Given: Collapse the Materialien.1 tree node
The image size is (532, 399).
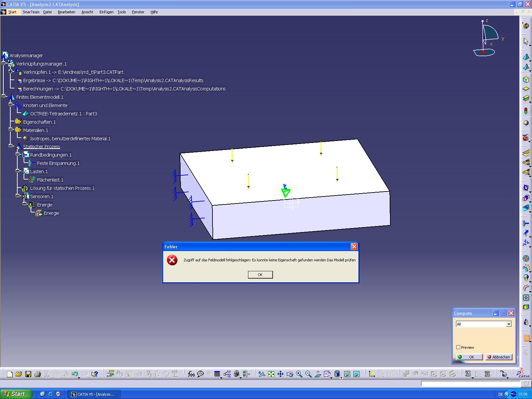Looking at the screenshot, I should point(11,129).
